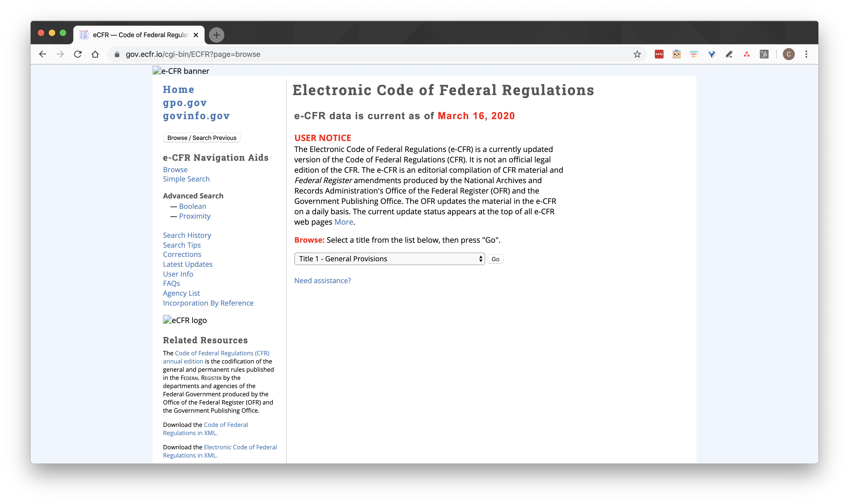Screen dimensions: 849x504
Task: Click the 'March 16, 2020' date text
Action: [x=476, y=116]
